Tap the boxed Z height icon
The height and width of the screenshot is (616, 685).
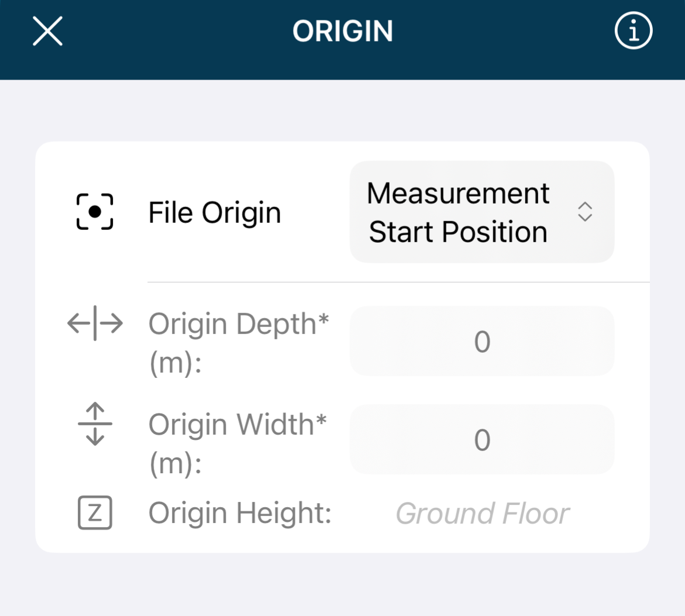(95, 513)
